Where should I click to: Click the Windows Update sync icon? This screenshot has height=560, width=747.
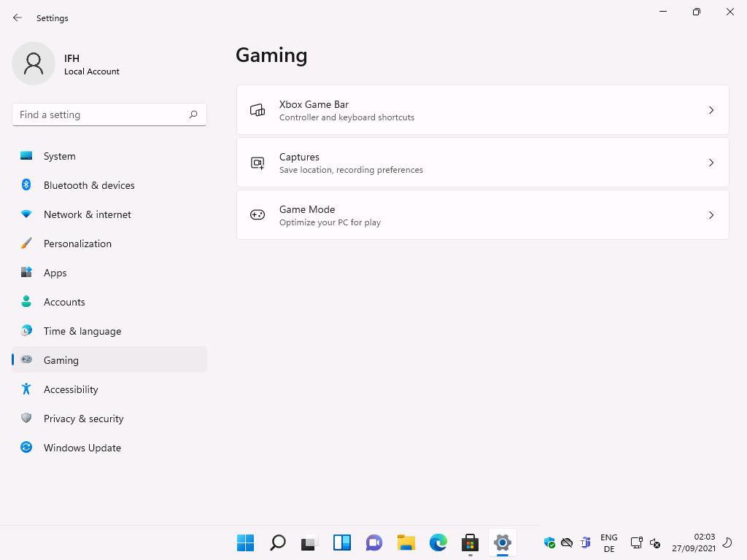coord(26,447)
